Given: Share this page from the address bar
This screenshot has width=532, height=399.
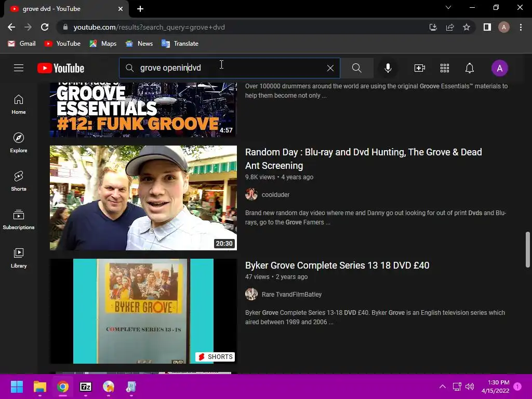Looking at the screenshot, I should [450, 27].
